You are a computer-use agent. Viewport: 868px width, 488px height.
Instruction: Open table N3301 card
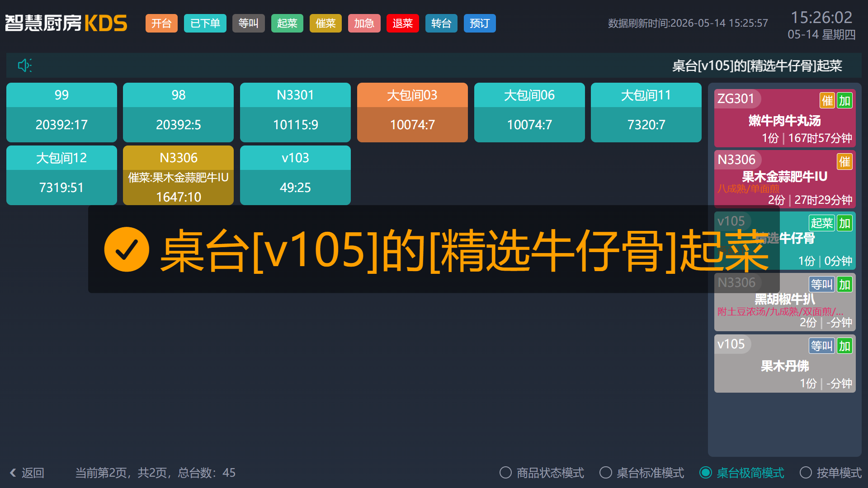295,113
